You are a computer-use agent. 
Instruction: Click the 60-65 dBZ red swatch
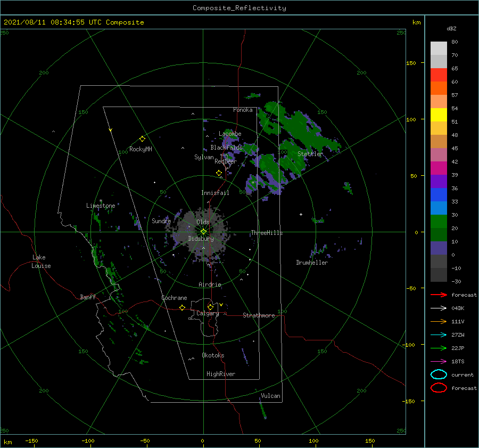pos(439,75)
